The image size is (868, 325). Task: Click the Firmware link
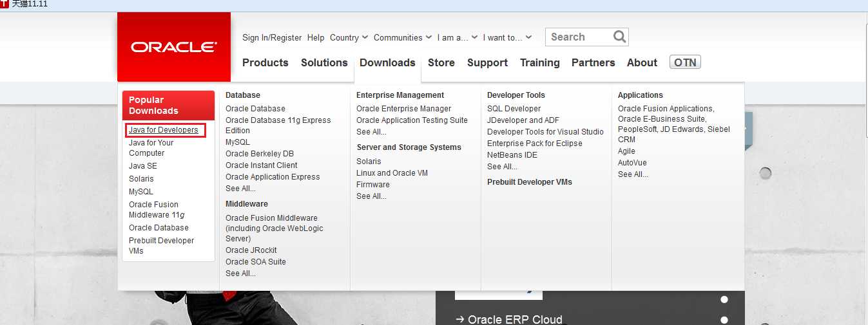(x=373, y=185)
